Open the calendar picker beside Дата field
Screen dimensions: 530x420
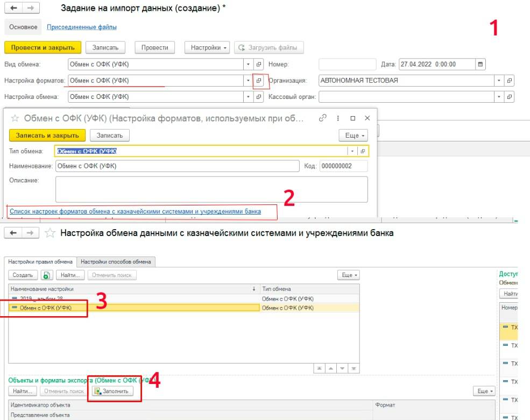pyautogui.click(x=480, y=64)
